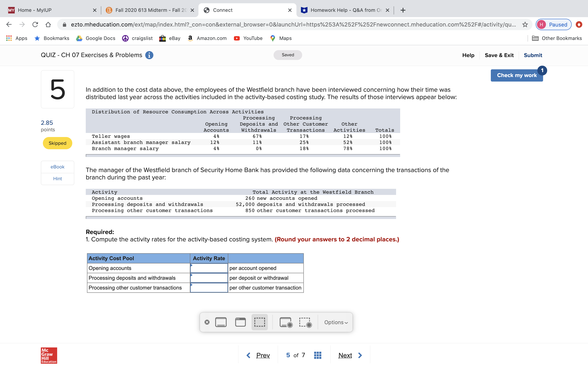The height and width of the screenshot is (367, 588).
Task: Click Submit to submit the quiz
Action: tap(533, 55)
